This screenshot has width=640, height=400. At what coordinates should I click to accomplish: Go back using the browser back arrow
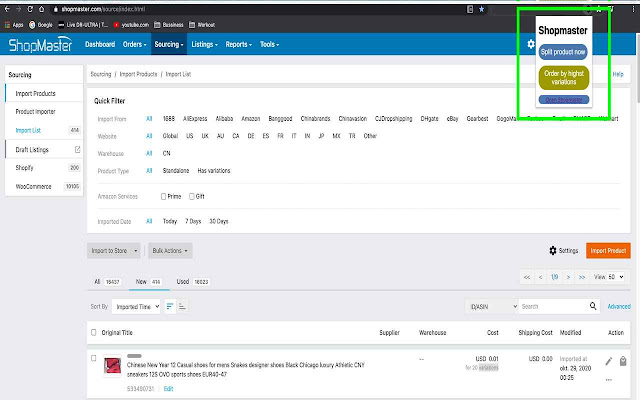7,9
